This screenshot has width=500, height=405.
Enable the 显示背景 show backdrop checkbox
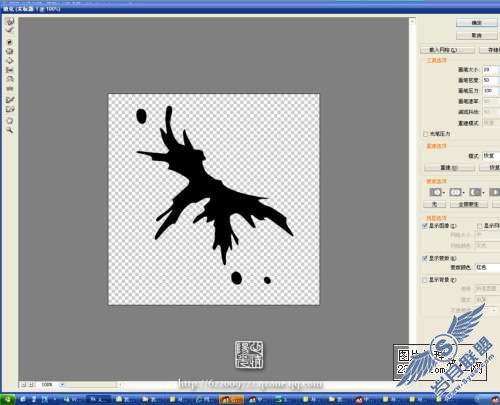tap(425, 280)
